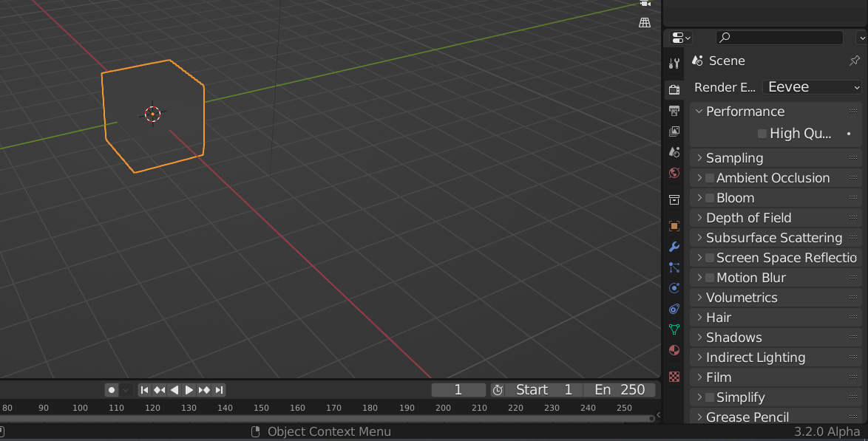Click the 3.2.0 Alpha version text

click(827, 431)
